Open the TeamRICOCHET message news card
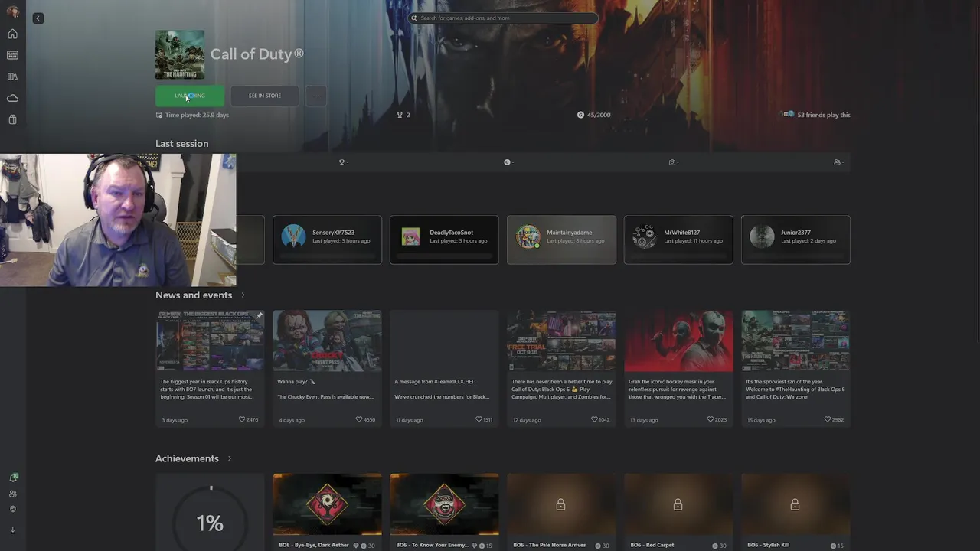This screenshot has height=551, width=980. pos(444,368)
